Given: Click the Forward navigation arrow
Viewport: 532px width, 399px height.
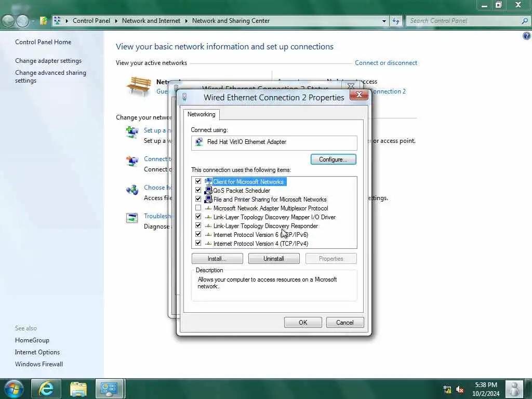Looking at the screenshot, I should 23,21.
